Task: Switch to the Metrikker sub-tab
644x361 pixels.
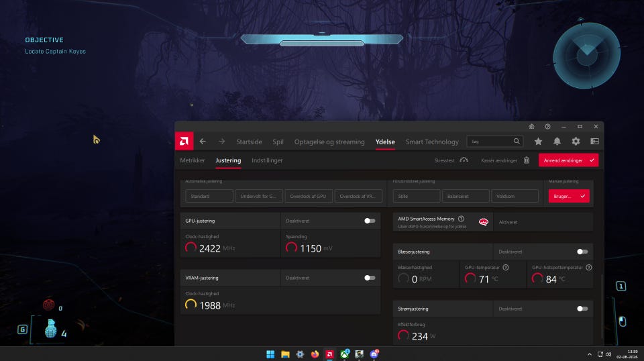Action: coord(193,160)
